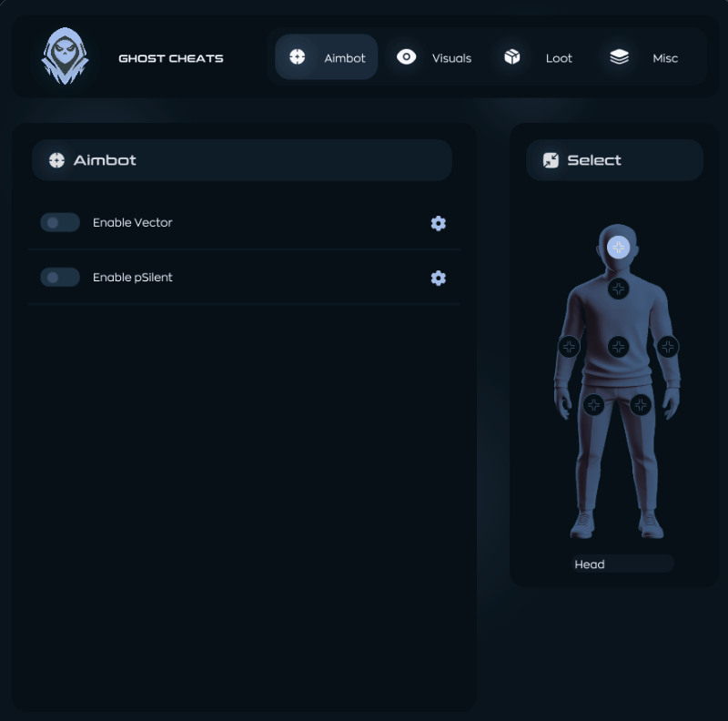
Task: Open the Loot tab
Action: point(539,57)
